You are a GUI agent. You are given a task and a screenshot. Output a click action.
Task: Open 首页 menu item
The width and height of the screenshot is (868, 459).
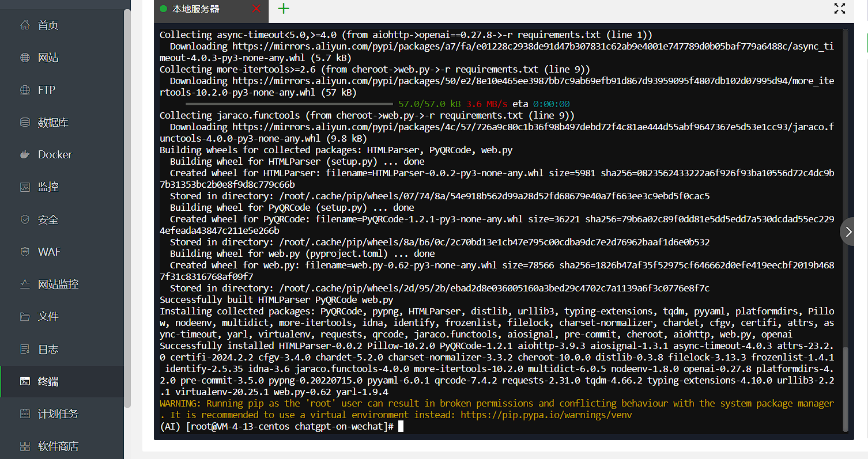[x=62, y=25]
